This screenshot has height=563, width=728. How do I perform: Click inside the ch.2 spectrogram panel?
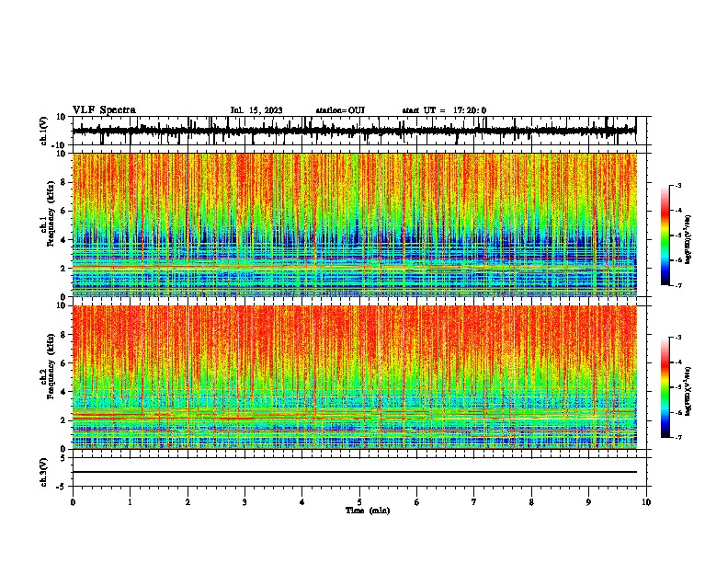[x=355, y=377]
